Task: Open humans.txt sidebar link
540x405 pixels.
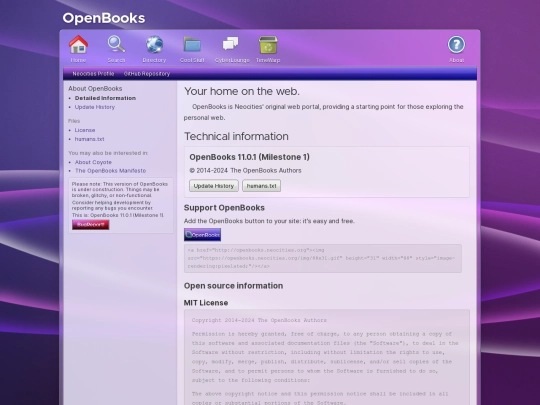Action: click(89, 139)
